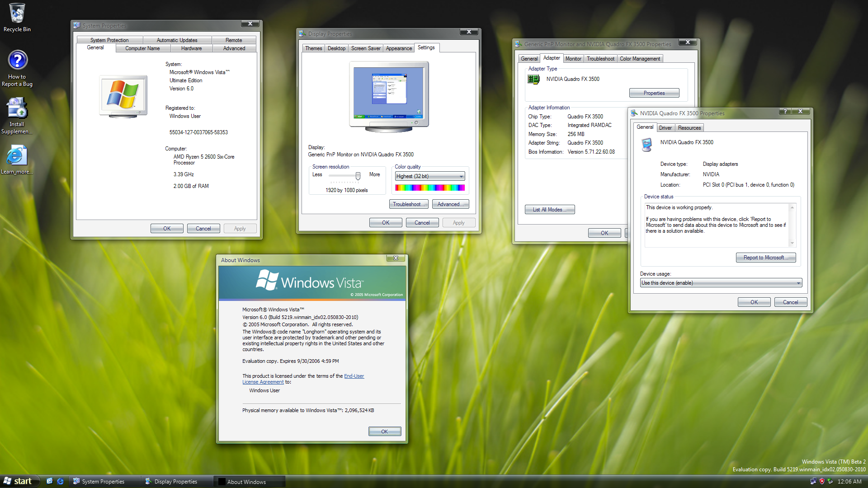Switch to the Computer Name tab
Screen dimensions: 868x488
[142, 48]
